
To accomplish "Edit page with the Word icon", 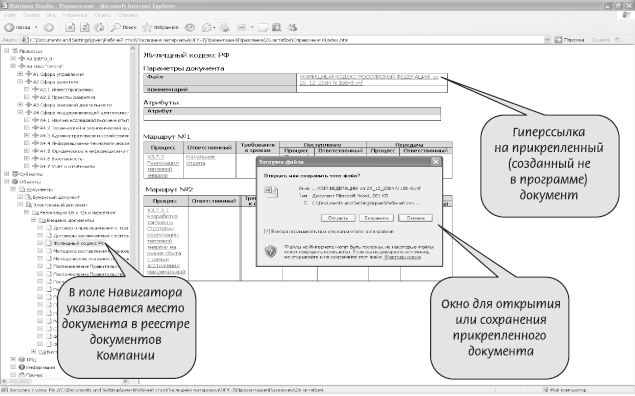I will (242, 27).
